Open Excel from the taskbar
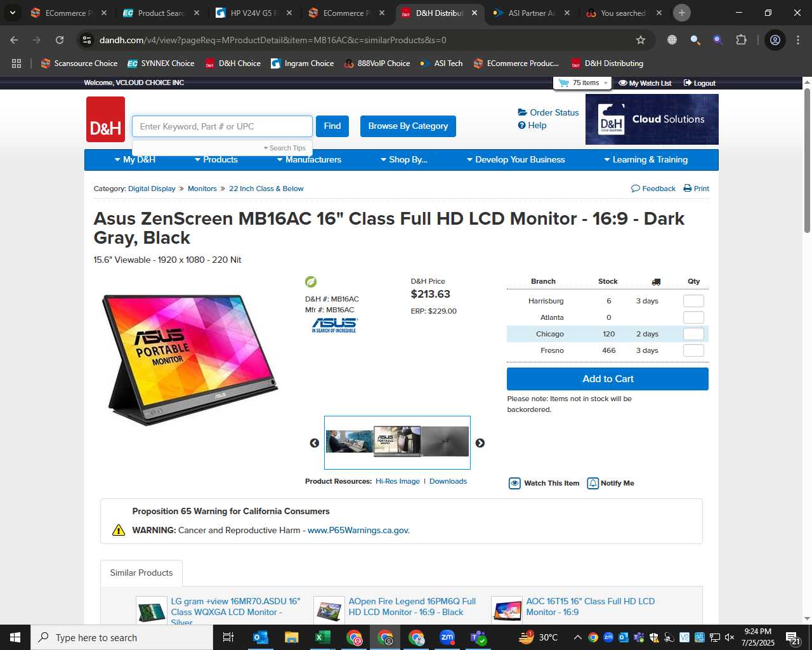The width and height of the screenshot is (812, 650). click(322, 637)
